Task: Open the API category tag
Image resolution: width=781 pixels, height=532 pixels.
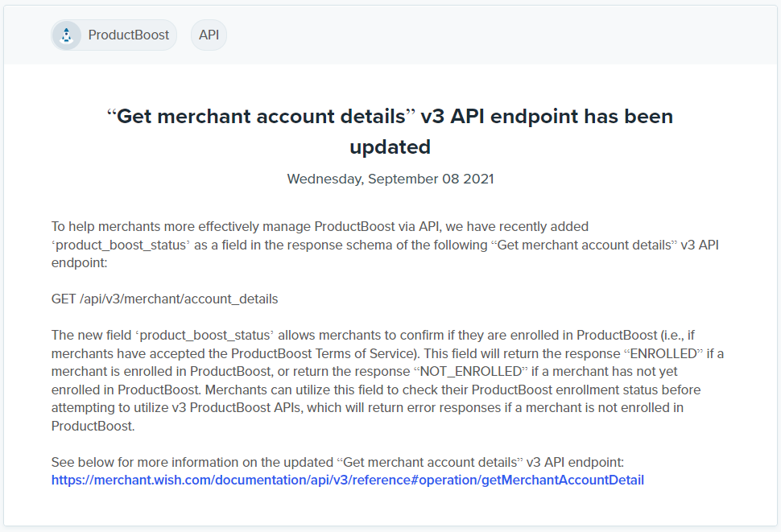Action: click(x=209, y=35)
